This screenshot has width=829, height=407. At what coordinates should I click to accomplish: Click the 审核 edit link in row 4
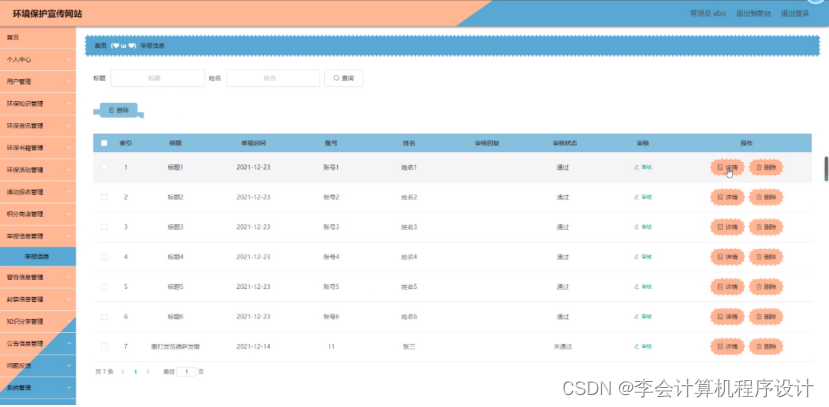click(x=643, y=257)
